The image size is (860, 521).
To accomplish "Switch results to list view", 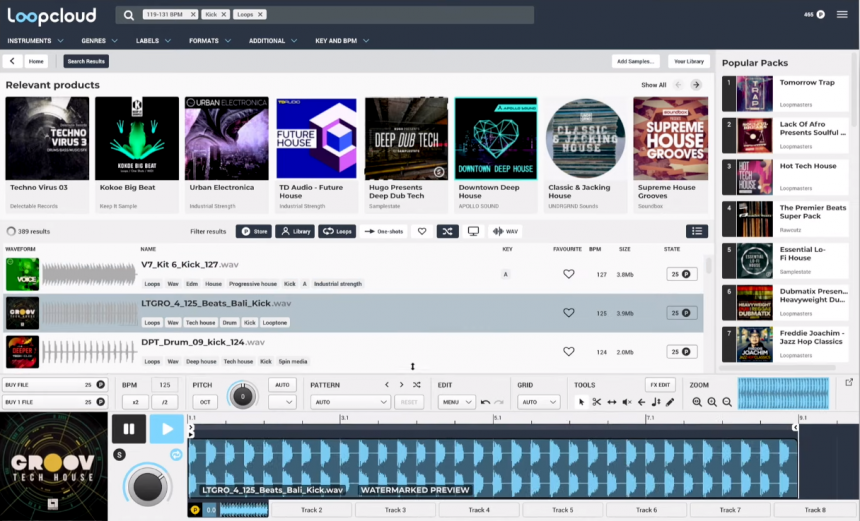I will coord(697,231).
